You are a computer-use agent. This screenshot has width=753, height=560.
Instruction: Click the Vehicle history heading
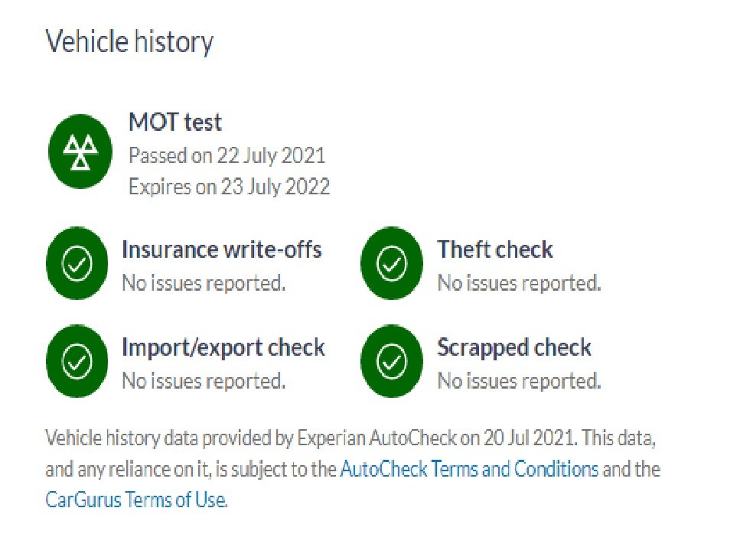click(x=129, y=41)
